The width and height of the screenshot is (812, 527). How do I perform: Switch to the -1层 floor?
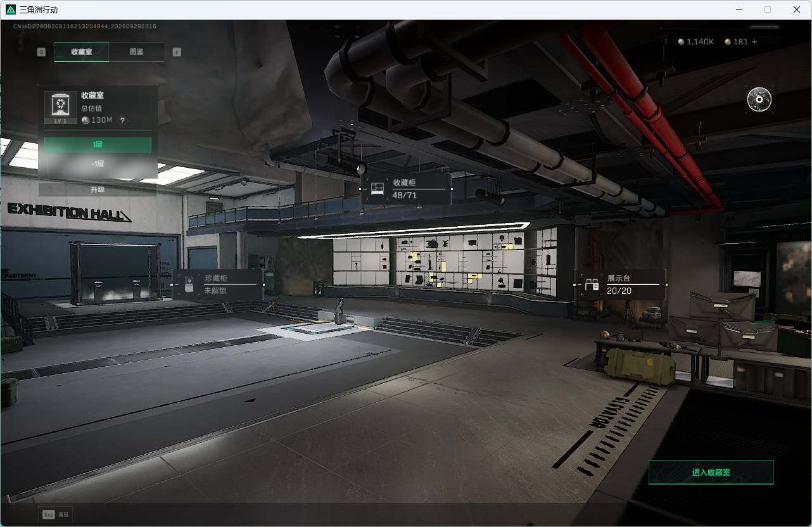click(x=98, y=164)
